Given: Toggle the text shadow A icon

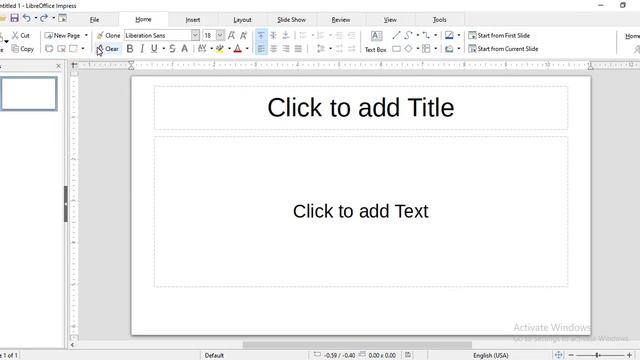Looking at the screenshot, I should pos(184,49).
